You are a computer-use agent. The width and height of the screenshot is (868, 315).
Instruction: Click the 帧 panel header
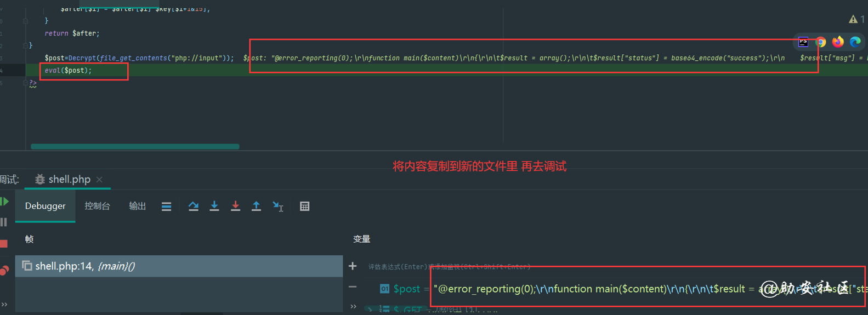coord(30,239)
